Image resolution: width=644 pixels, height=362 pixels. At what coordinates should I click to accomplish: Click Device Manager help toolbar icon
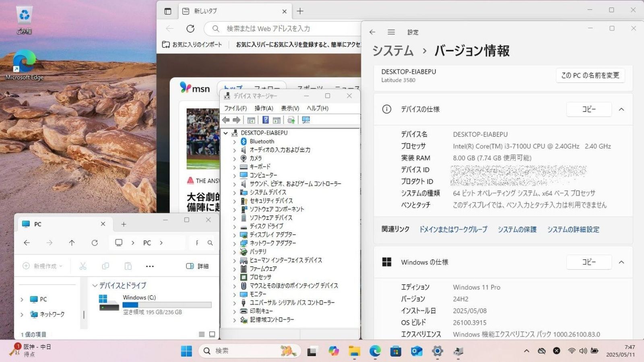point(266,120)
